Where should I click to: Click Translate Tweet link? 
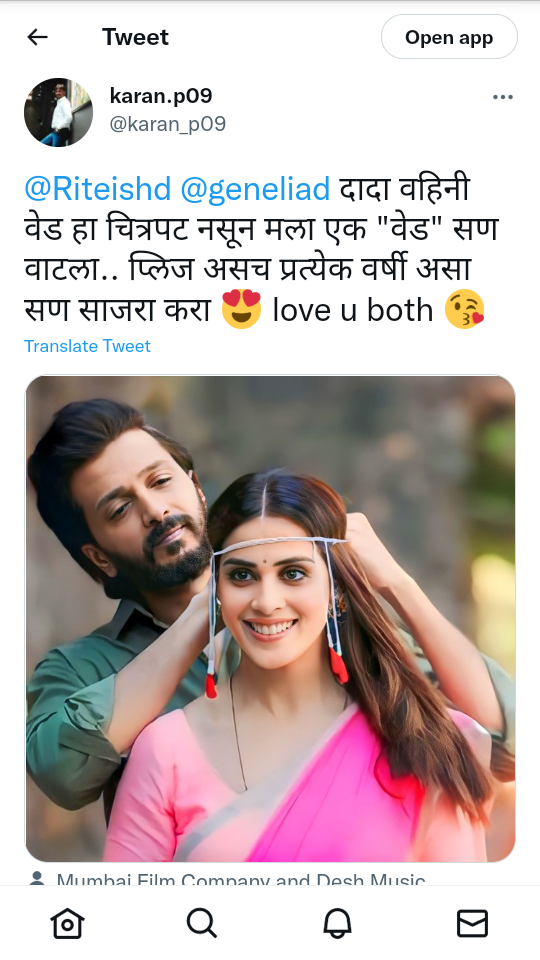click(88, 346)
